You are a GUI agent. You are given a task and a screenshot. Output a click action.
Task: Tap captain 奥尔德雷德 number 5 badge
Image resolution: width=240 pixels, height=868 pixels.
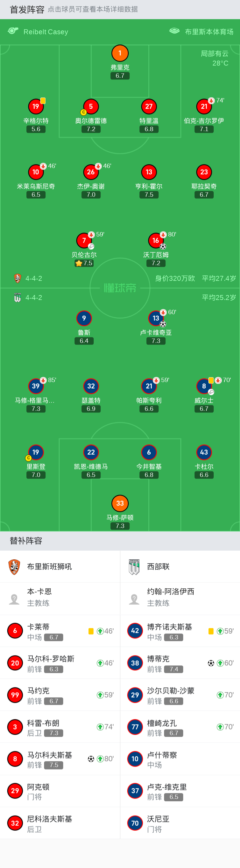(91, 106)
